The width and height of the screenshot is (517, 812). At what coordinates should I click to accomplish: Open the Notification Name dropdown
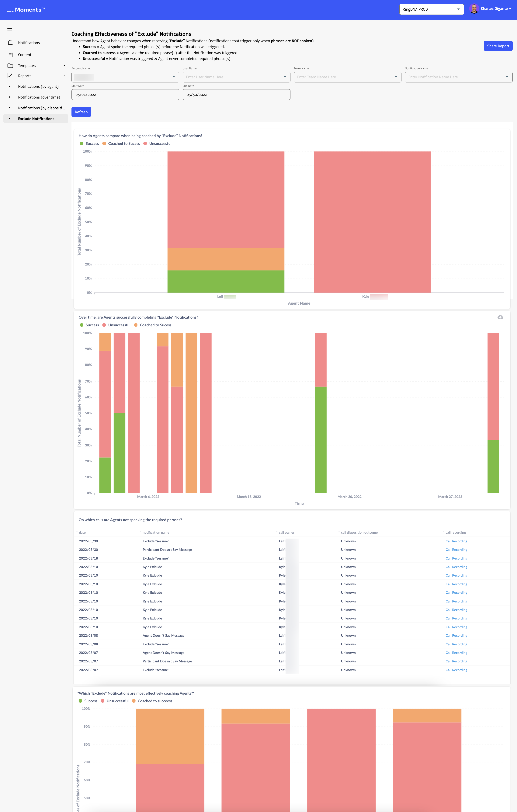pos(459,77)
